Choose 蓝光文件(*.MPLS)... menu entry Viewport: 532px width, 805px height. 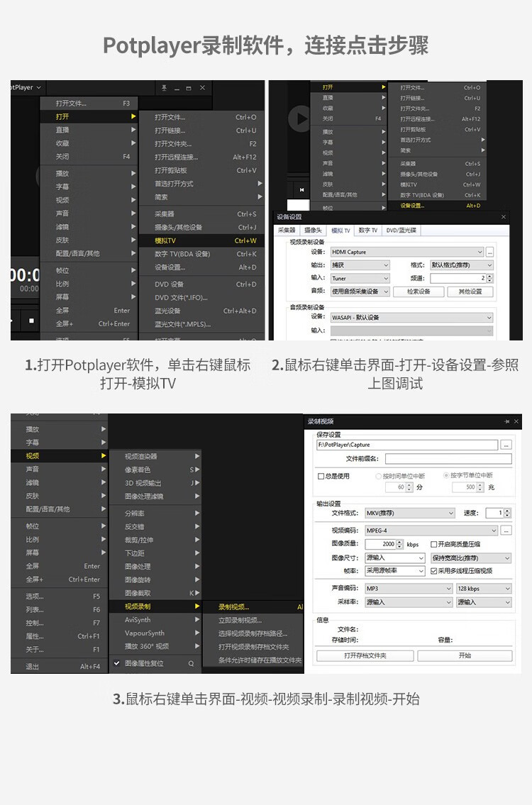pyautogui.click(x=202, y=324)
